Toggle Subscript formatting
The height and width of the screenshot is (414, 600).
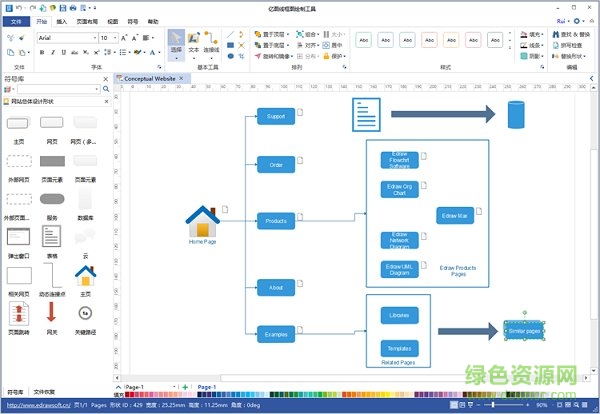[x=86, y=52]
